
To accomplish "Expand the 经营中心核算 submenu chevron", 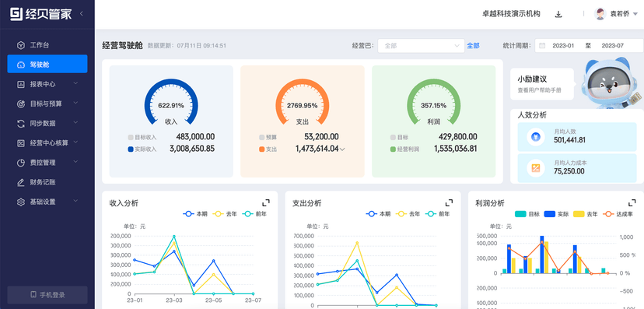I will 75,142.
